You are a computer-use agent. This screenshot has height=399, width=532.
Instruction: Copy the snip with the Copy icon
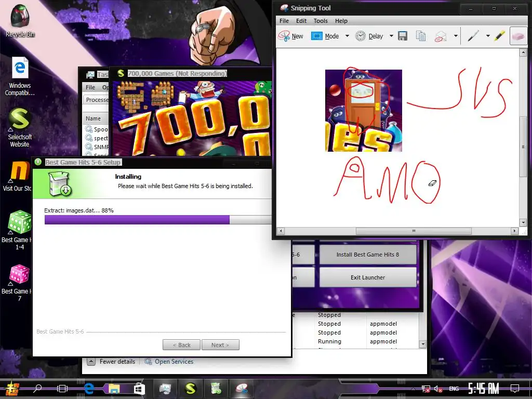tap(421, 36)
